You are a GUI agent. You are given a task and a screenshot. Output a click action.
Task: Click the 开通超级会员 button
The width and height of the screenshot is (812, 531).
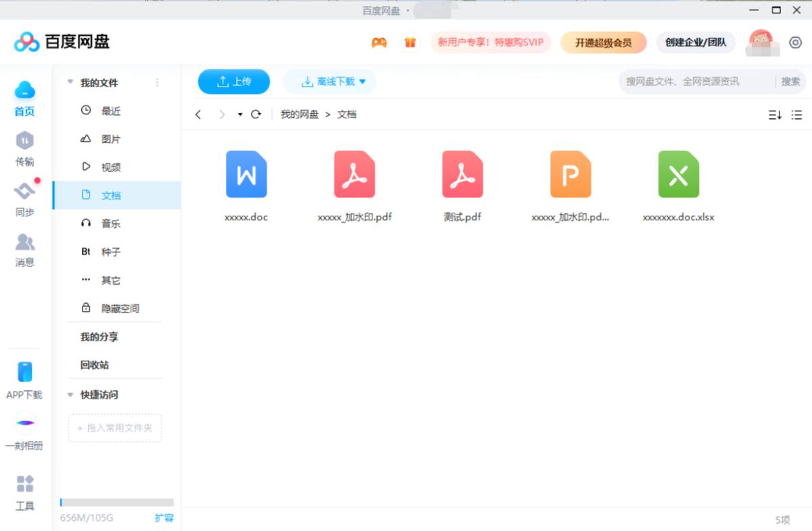click(603, 42)
